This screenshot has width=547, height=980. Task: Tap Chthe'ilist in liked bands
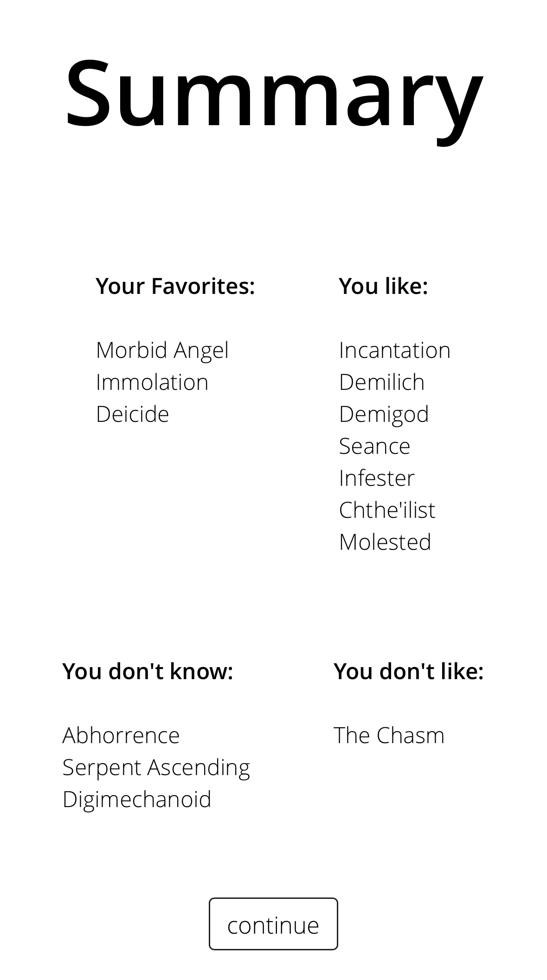(387, 510)
